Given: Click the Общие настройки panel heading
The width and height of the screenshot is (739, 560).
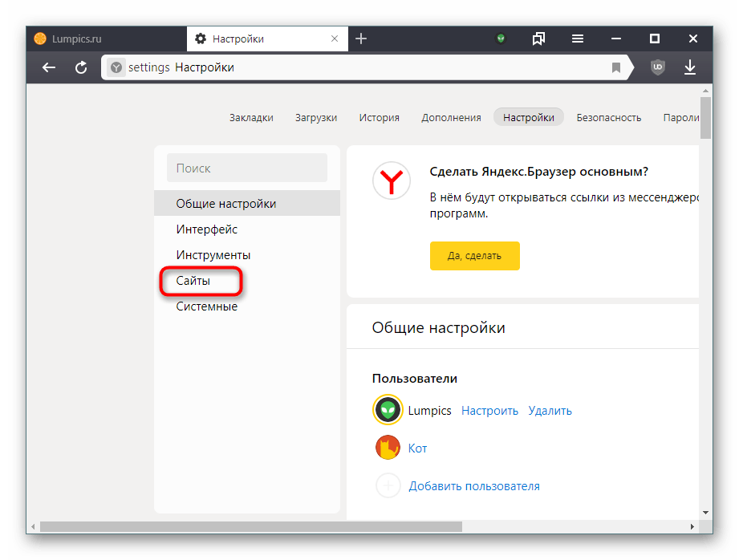Looking at the screenshot, I should point(438,327).
